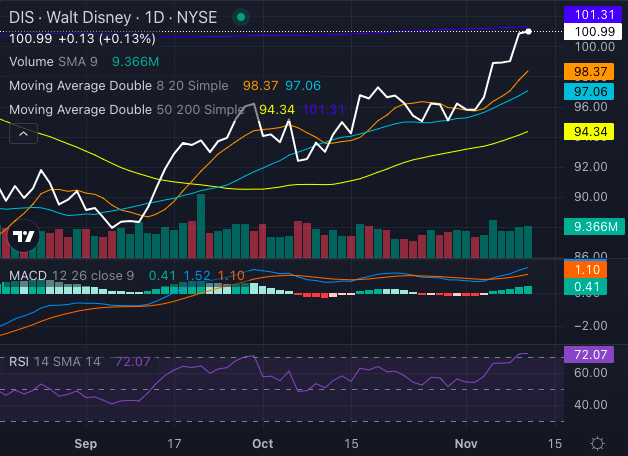The height and width of the screenshot is (456, 628).
Task: Click the 94.34 yellow price label
Action: pos(594,131)
